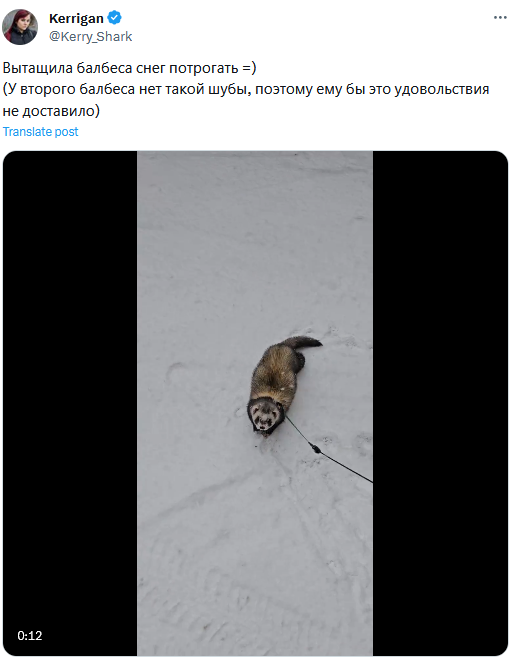Play the ferret video
Screen dimensions: 520x664
tap(255, 403)
